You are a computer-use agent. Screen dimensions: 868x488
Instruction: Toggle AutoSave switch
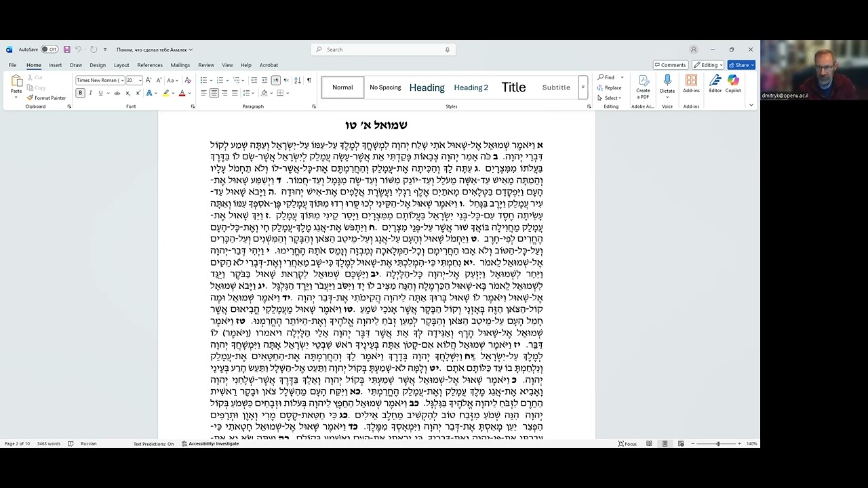coord(50,49)
